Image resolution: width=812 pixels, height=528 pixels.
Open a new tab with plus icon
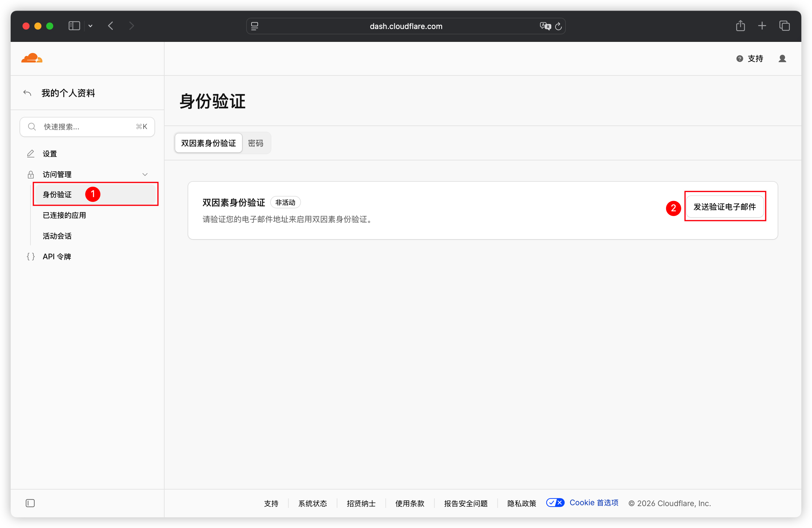point(762,25)
